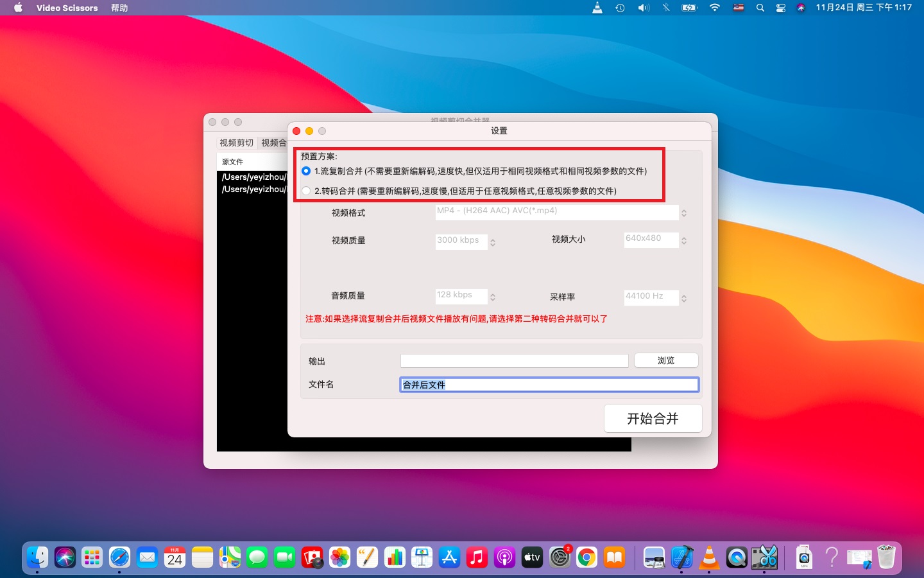The width and height of the screenshot is (924, 578).
Task: Open Safari from the dock
Action: tap(119, 557)
